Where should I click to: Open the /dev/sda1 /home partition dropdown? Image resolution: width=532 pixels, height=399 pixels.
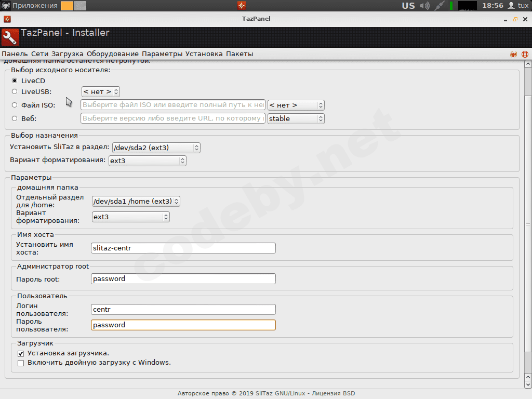click(x=136, y=201)
